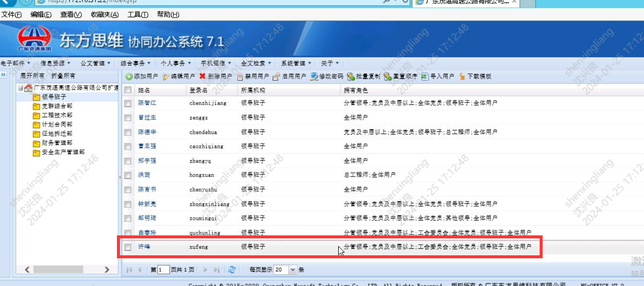This screenshot has width=644, height=286.
Task: Click the 工程技术部 folder icon
Action: pos(36,116)
